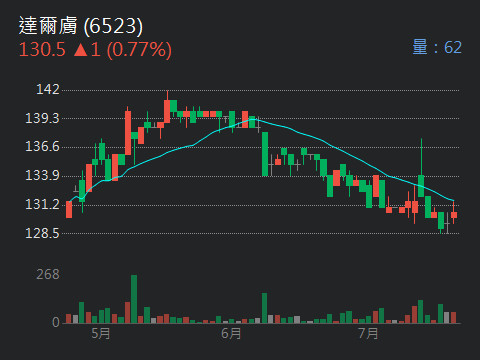Click the 133.9 price axis label

[x=42, y=175]
